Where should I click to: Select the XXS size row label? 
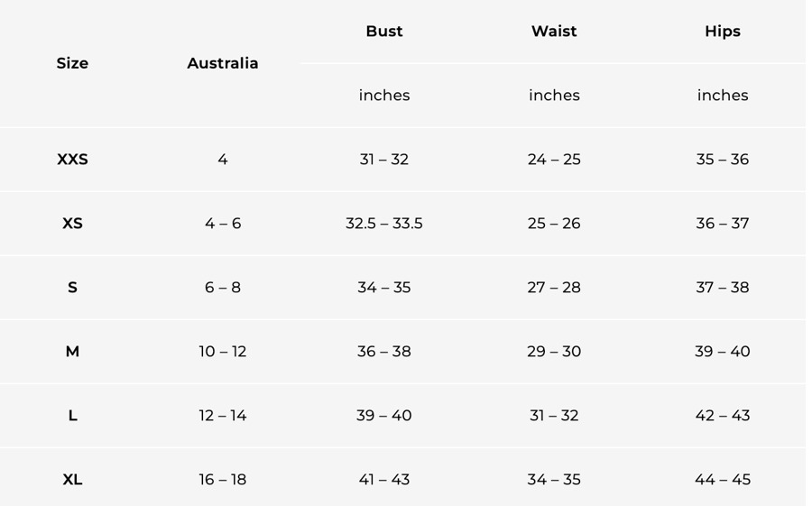72,160
